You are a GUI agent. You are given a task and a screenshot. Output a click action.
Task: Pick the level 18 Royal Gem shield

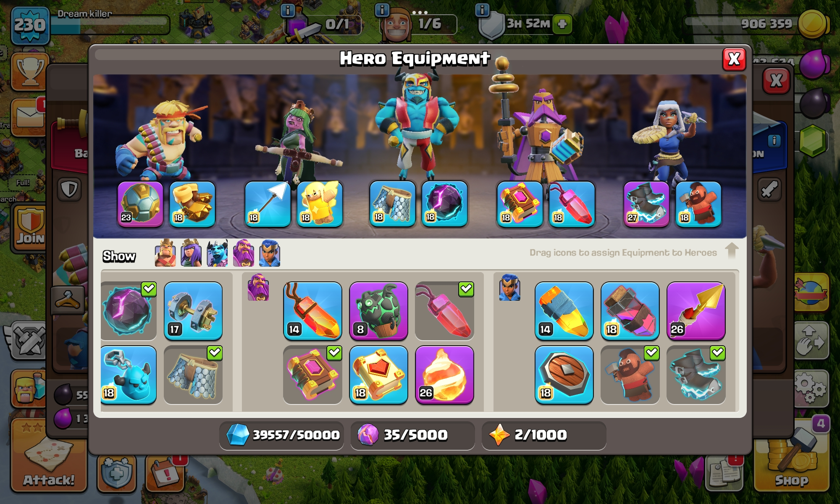[x=564, y=375]
